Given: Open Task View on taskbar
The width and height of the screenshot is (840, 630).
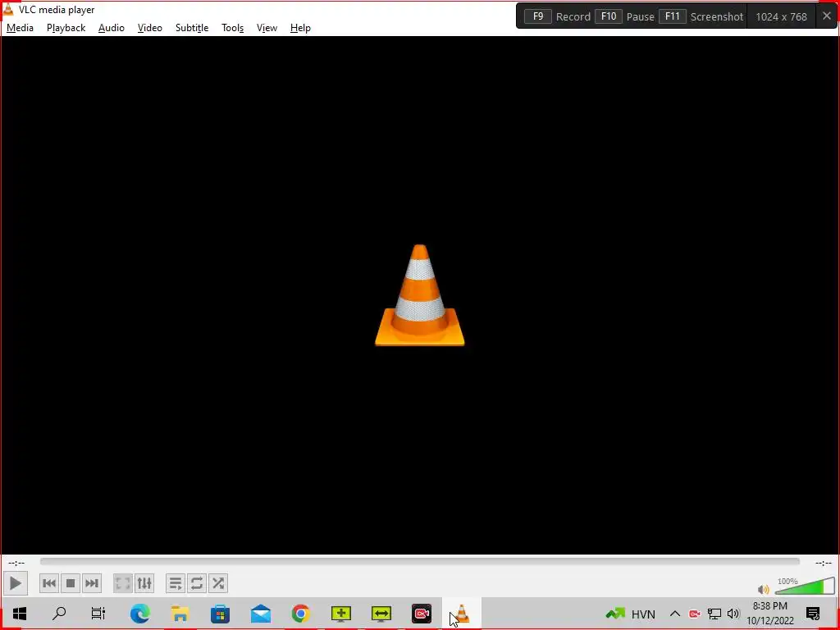Looking at the screenshot, I should coord(98,614).
